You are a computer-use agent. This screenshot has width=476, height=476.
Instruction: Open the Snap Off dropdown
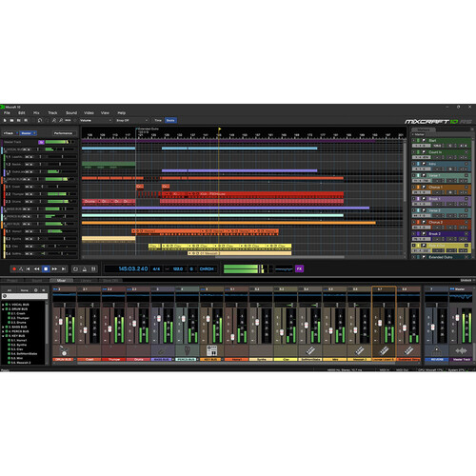pyautogui.click(x=132, y=120)
